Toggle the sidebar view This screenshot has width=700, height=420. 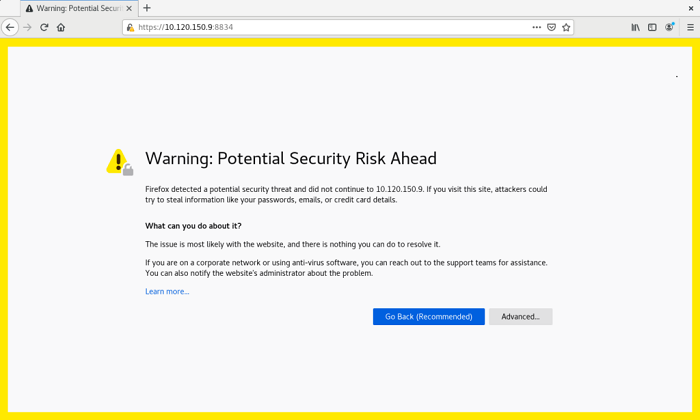pyautogui.click(x=652, y=27)
